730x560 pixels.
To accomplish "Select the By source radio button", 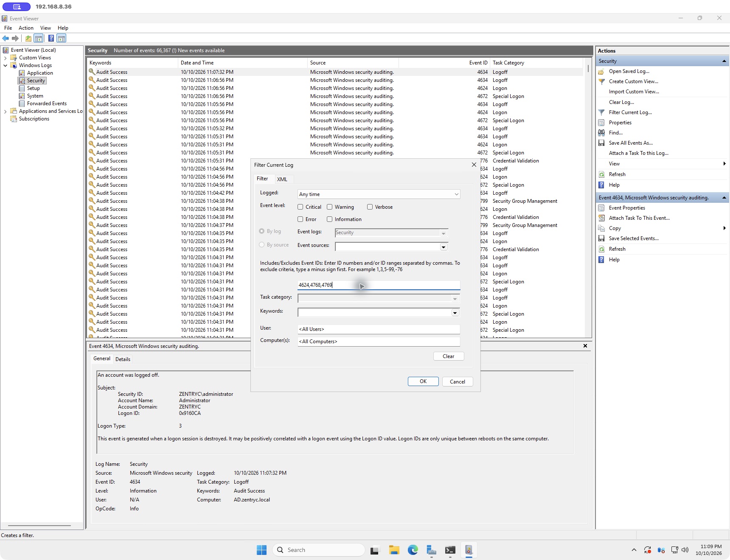I will (x=262, y=245).
